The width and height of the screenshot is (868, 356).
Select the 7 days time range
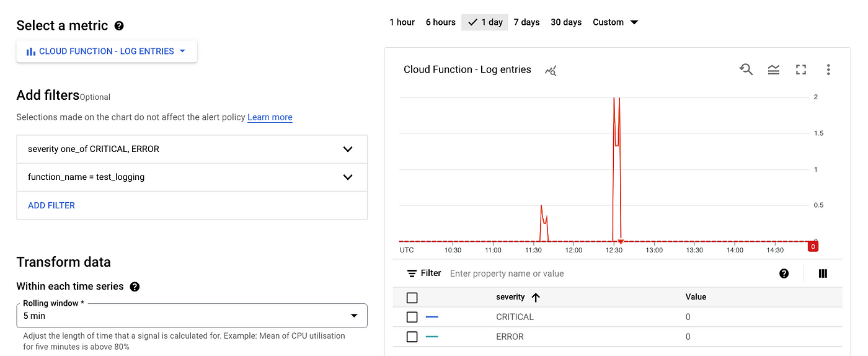click(x=526, y=22)
